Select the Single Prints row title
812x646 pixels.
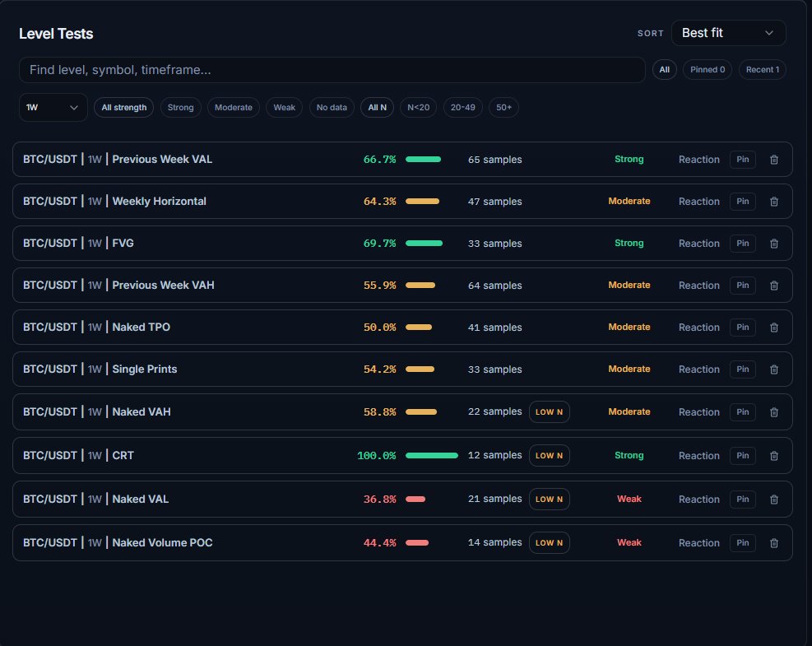click(100, 369)
